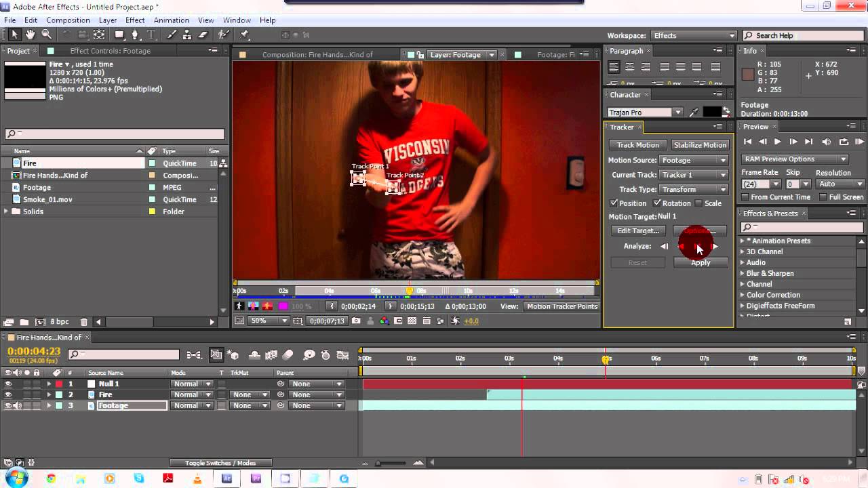Expand the Solids folder in Project
Screen dimensions: 868x488
7,211
